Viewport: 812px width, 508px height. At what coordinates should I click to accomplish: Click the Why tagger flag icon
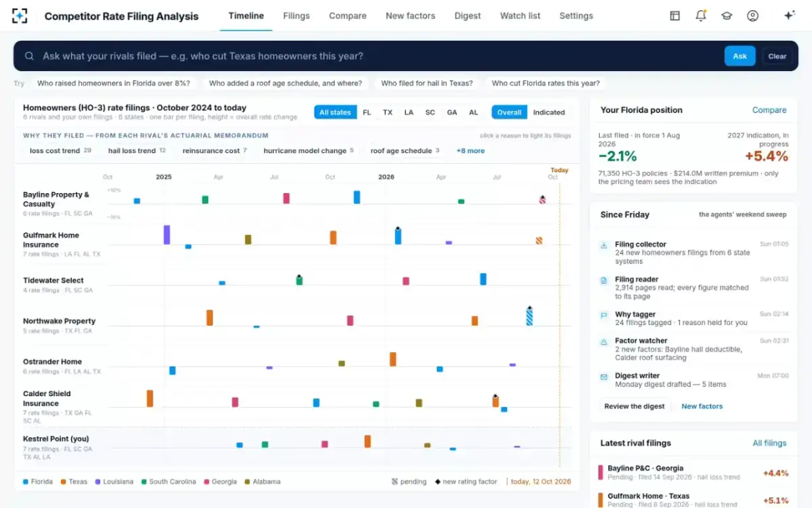(x=604, y=315)
